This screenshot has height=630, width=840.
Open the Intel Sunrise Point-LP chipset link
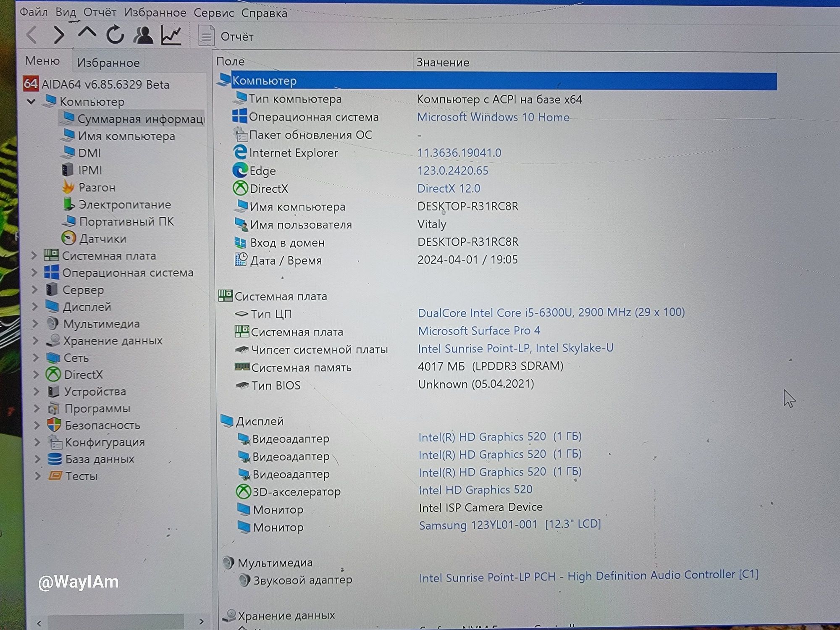pos(516,348)
